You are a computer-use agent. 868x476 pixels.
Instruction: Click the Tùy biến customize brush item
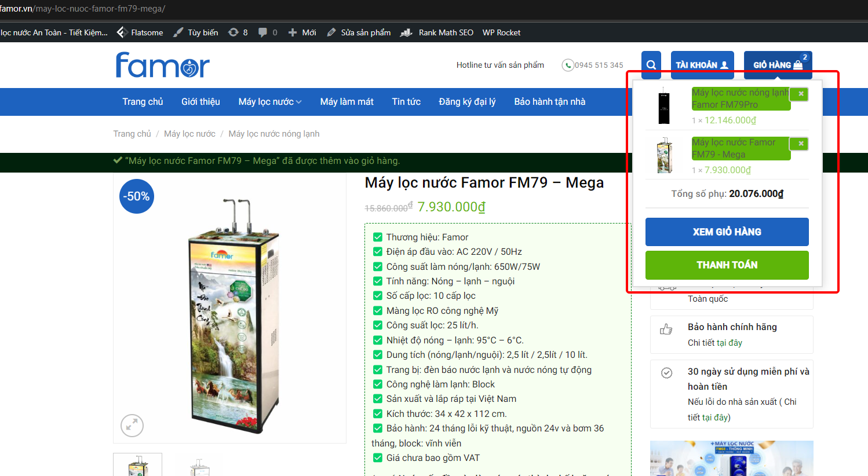pyautogui.click(x=196, y=32)
